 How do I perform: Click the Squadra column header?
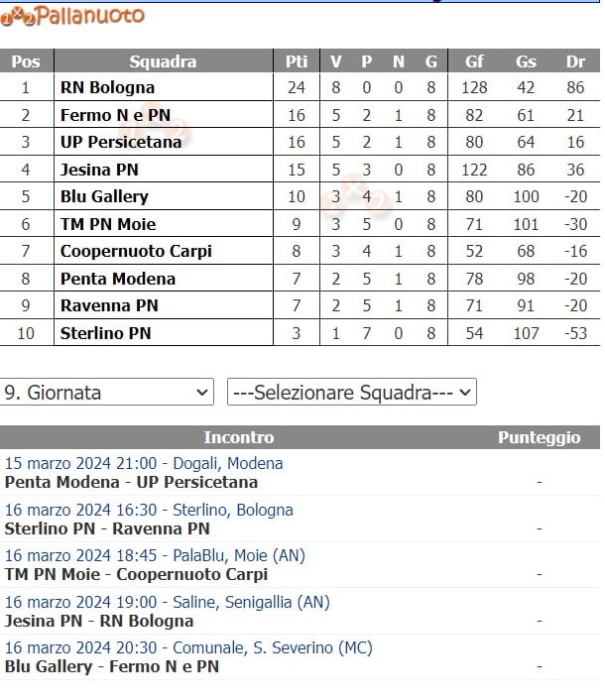[x=163, y=61]
